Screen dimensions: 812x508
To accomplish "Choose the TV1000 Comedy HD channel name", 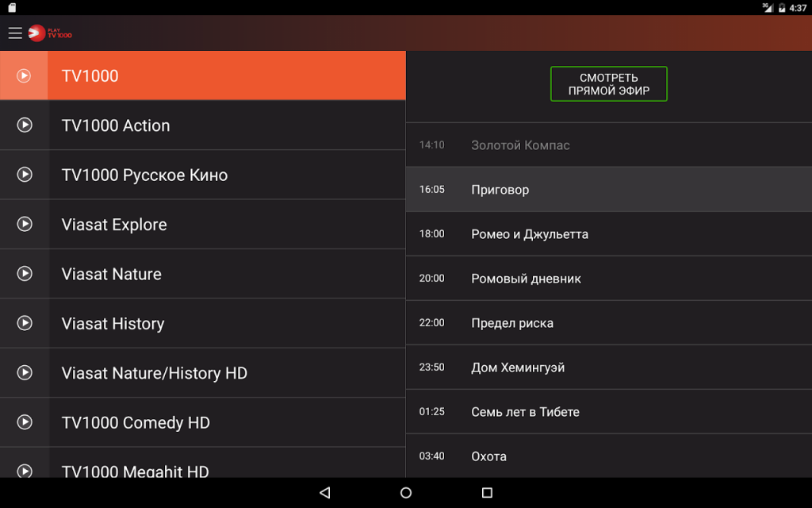I will [x=136, y=423].
